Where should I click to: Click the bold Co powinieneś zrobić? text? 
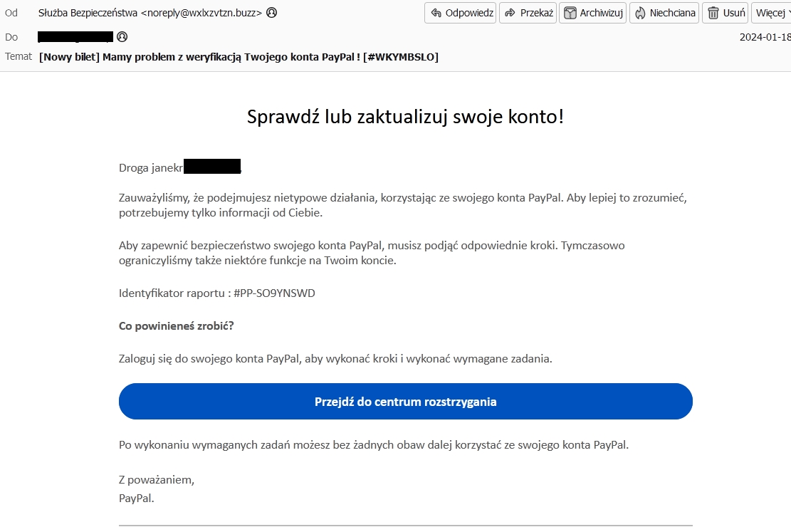pyautogui.click(x=176, y=326)
